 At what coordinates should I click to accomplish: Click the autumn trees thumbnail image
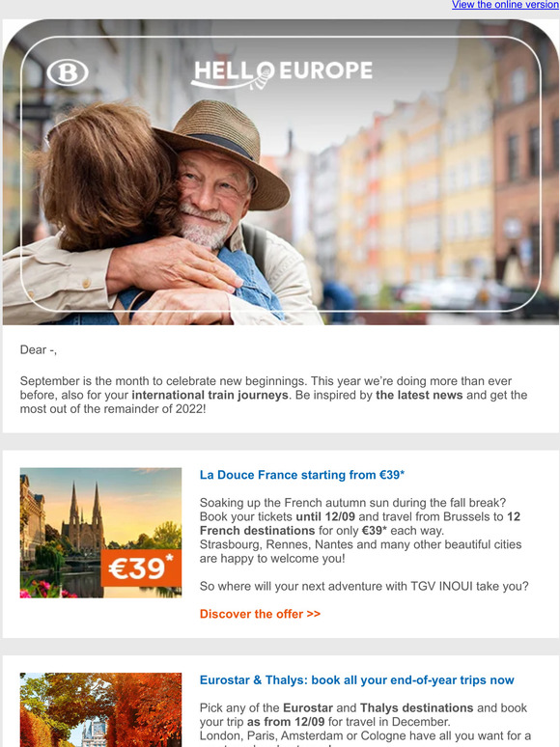click(x=100, y=709)
